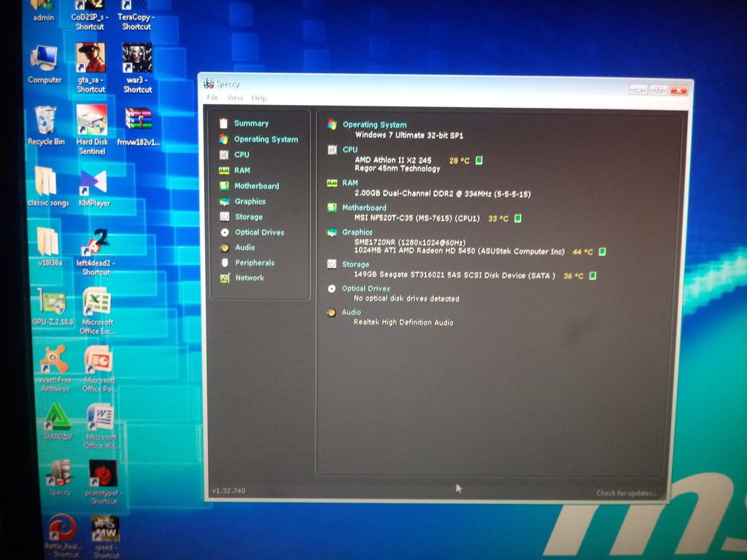Viewport: 747px width, 560px height.
Task: Open Storage section in the sidebar
Action: (249, 217)
